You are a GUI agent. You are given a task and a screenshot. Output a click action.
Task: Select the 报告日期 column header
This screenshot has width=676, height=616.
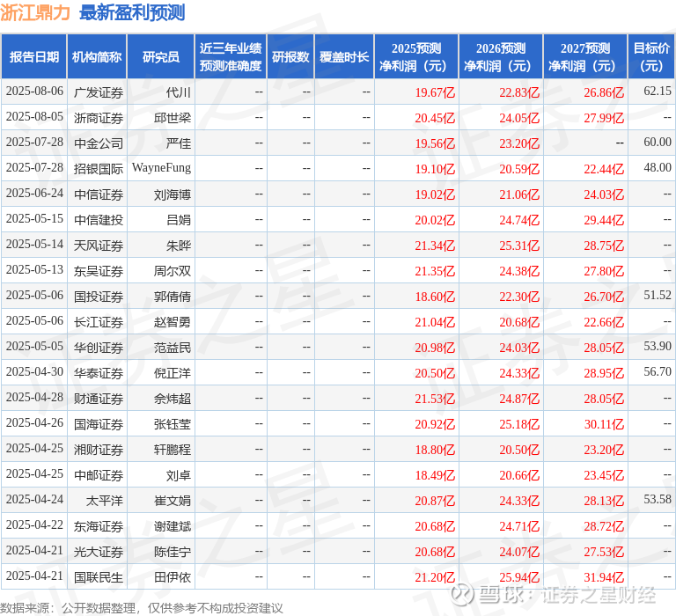pyautogui.click(x=34, y=57)
